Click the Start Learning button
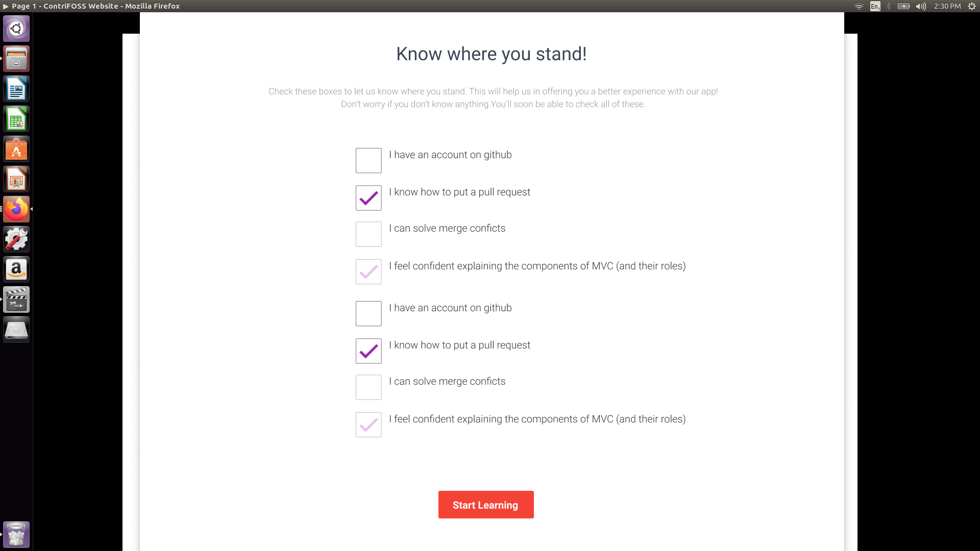This screenshot has height=551, width=980. point(486,505)
